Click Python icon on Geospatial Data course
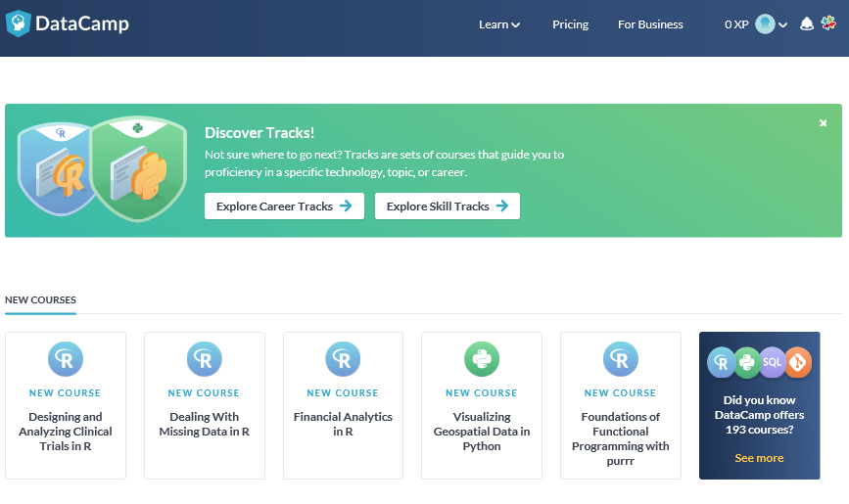The height and width of the screenshot is (504, 849). [482, 359]
